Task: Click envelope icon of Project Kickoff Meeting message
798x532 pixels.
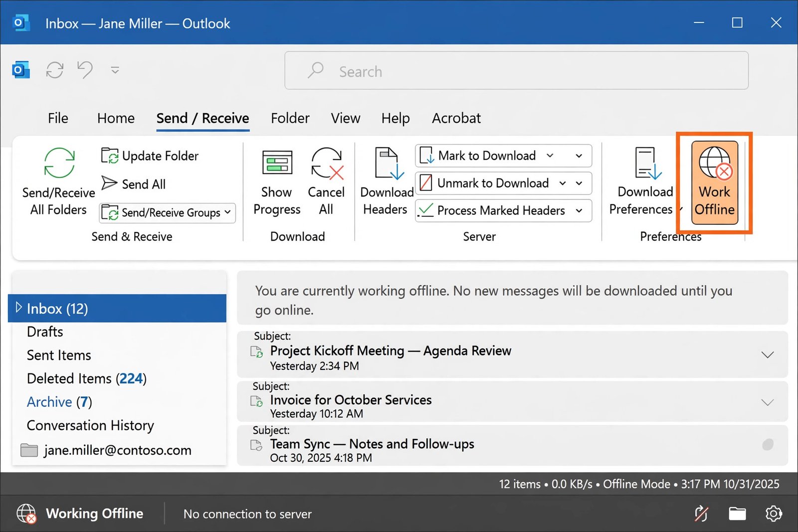Action: coord(256,352)
